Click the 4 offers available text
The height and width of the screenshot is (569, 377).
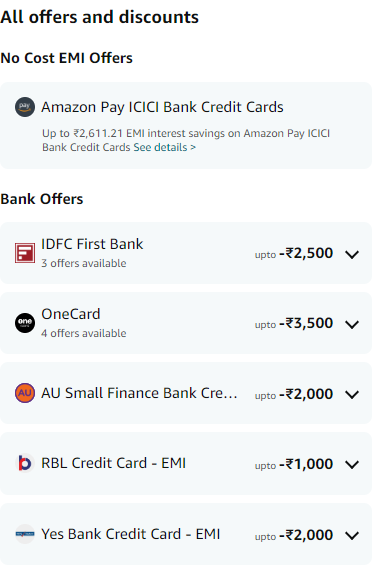click(84, 333)
